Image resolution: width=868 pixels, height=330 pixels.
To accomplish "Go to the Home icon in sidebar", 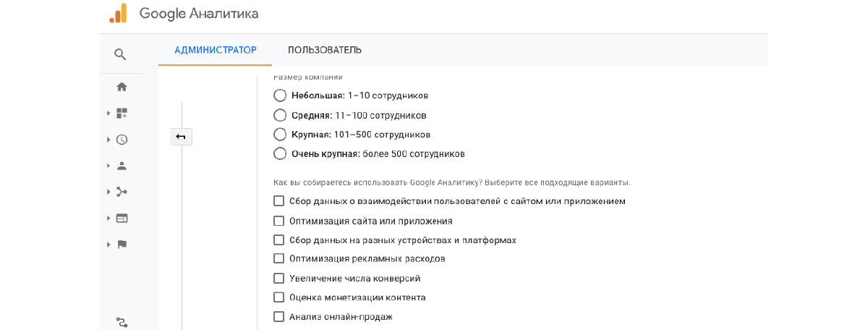I will [122, 87].
